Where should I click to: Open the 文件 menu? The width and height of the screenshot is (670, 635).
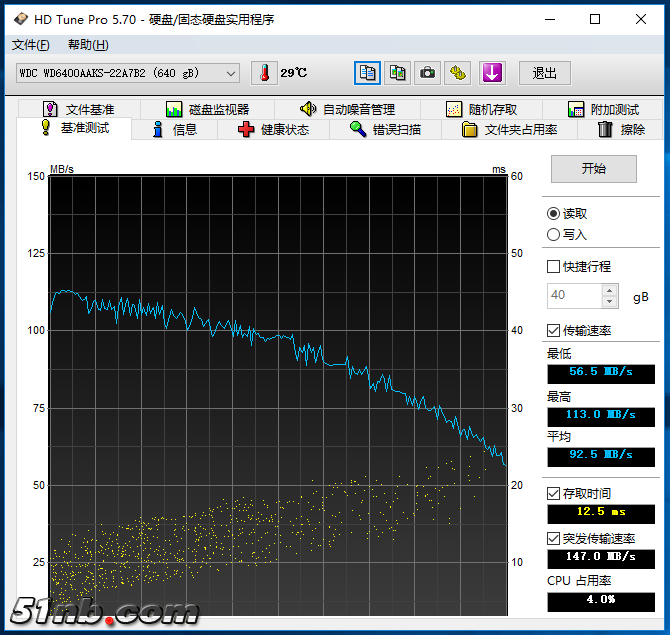30,45
